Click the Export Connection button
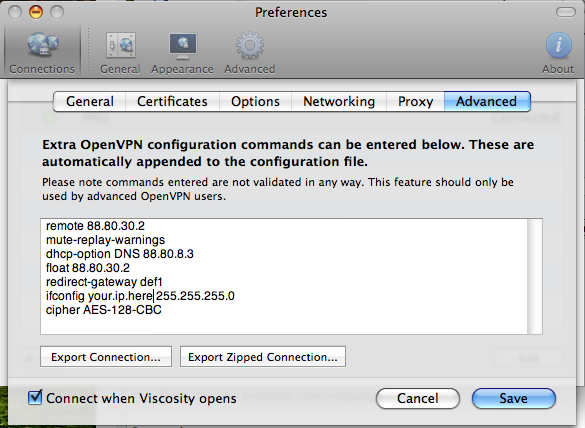Viewport: 585px width, 428px height. tap(106, 357)
